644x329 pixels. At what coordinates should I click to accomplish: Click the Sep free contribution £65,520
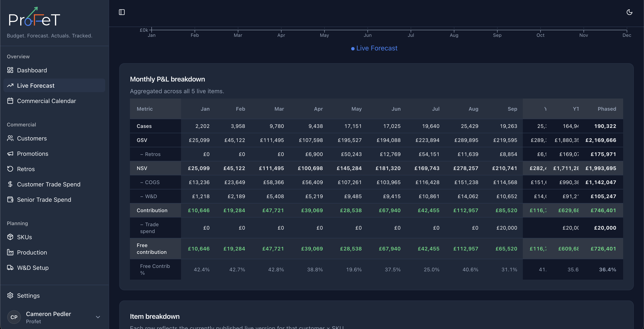coord(506,249)
